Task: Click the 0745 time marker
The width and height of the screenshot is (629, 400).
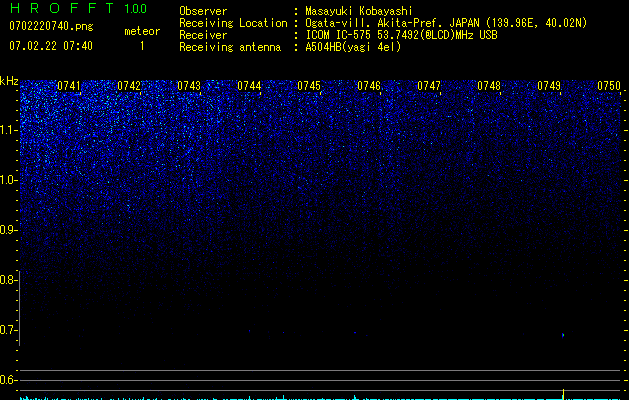Action: (x=309, y=86)
